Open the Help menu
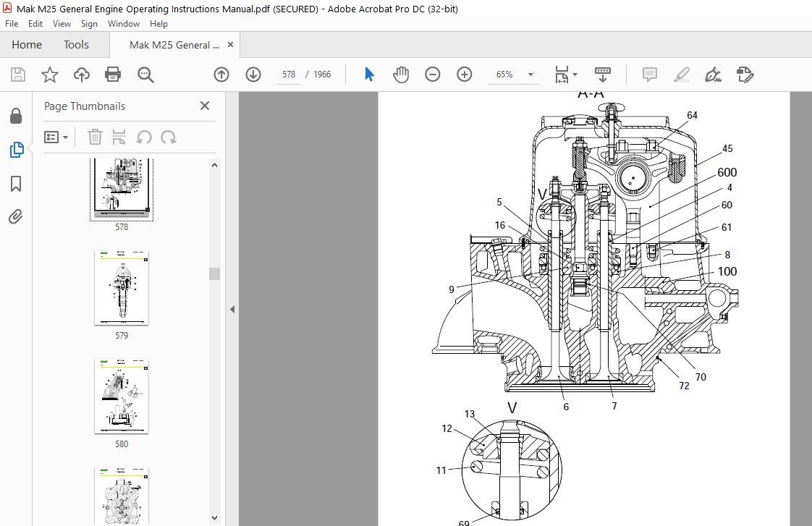The width and height of the screenshot is (812, 526). pos(158,24)
